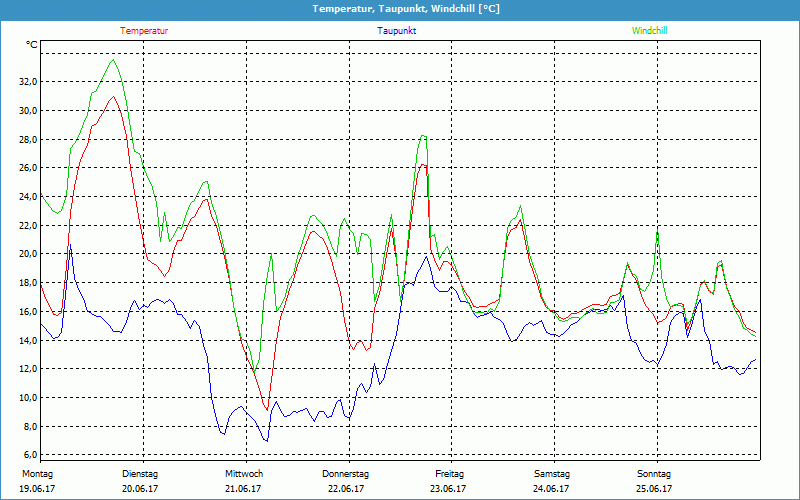The height and width of the screenshot is (500, 800).
Task: Click the 30,0 y-axis value
Action: [x=27, y=111]
